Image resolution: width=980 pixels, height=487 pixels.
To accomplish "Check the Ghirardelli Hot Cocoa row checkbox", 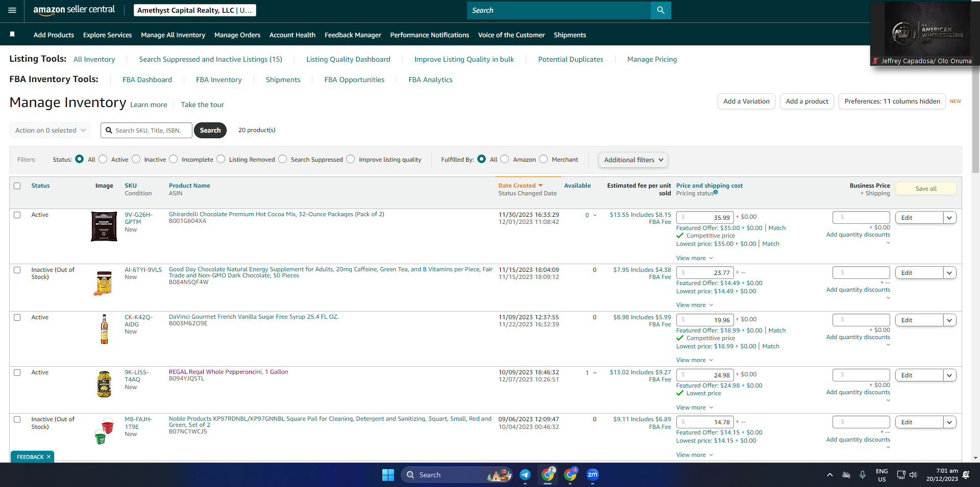I will pos(17,215).
